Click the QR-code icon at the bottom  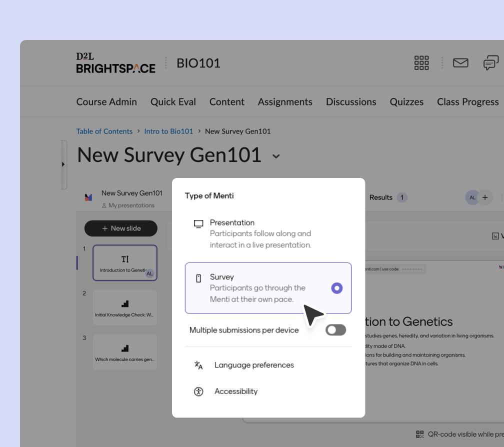(420, 434)
